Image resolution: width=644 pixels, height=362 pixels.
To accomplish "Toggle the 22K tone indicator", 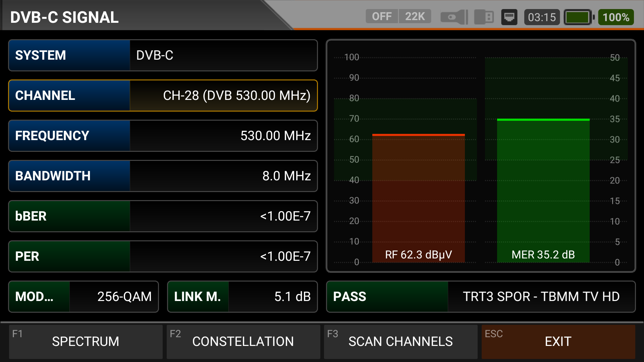I will tap(415, 16).
